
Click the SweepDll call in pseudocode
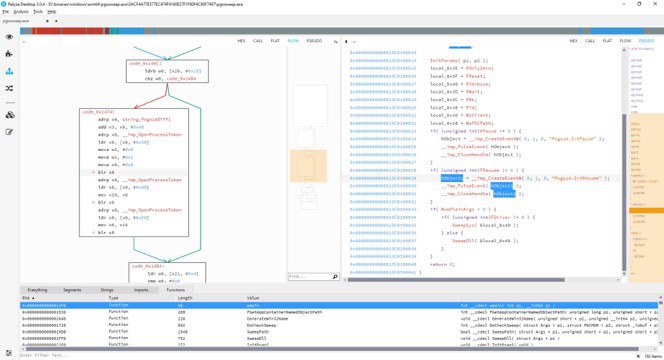pyautogui.click(x=462, y=241)
